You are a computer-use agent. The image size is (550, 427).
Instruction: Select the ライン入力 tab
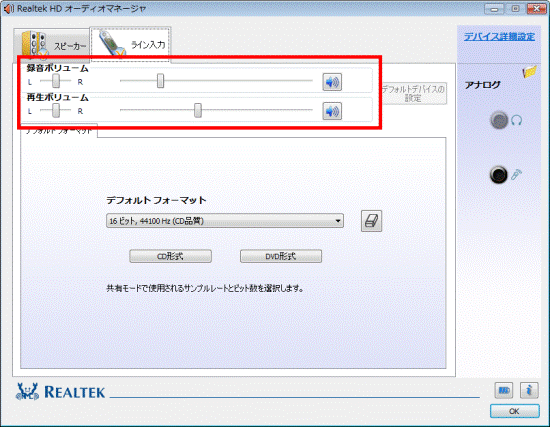(x=130, y=44)
